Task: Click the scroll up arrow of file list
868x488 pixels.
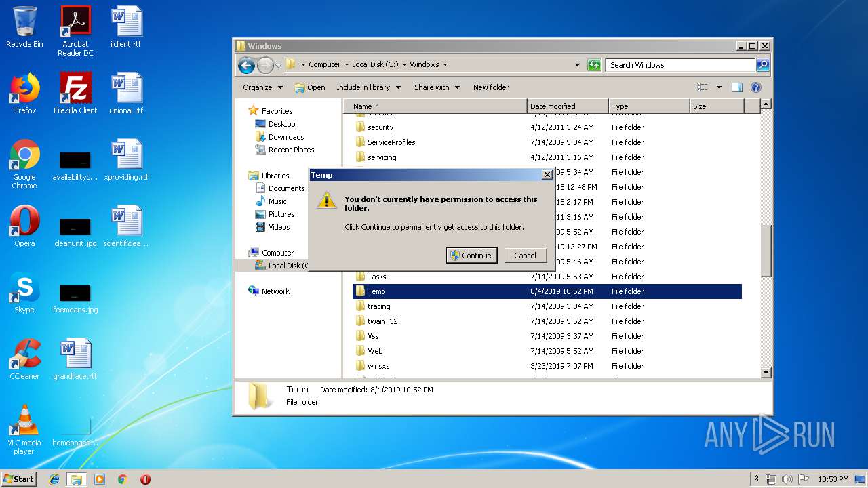Action: [x=766, y=104]
